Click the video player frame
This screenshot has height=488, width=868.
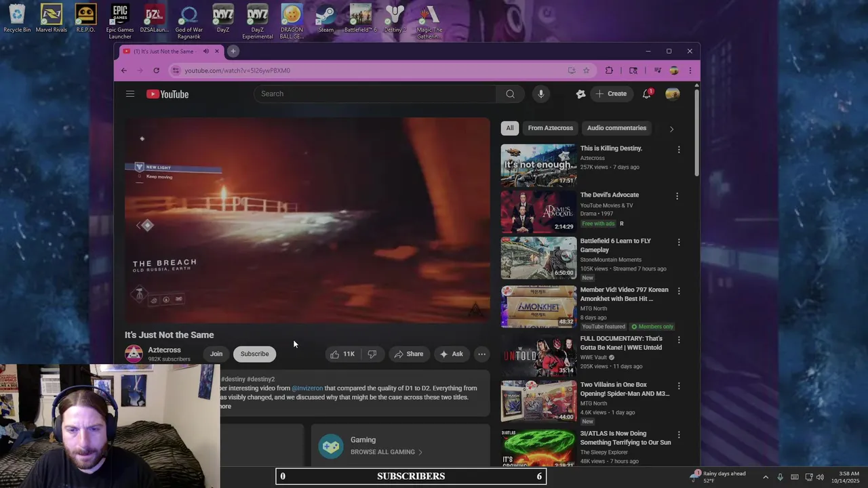click(307, 220)
